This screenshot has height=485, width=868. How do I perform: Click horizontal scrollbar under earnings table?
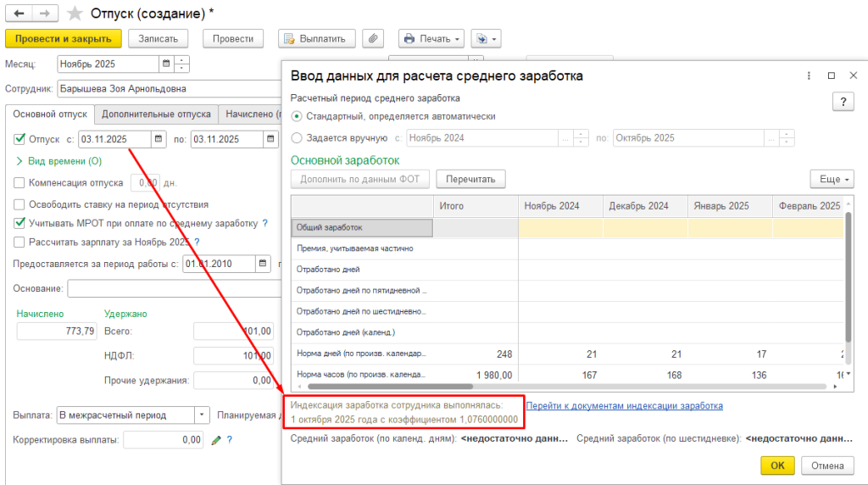(390, 387)
